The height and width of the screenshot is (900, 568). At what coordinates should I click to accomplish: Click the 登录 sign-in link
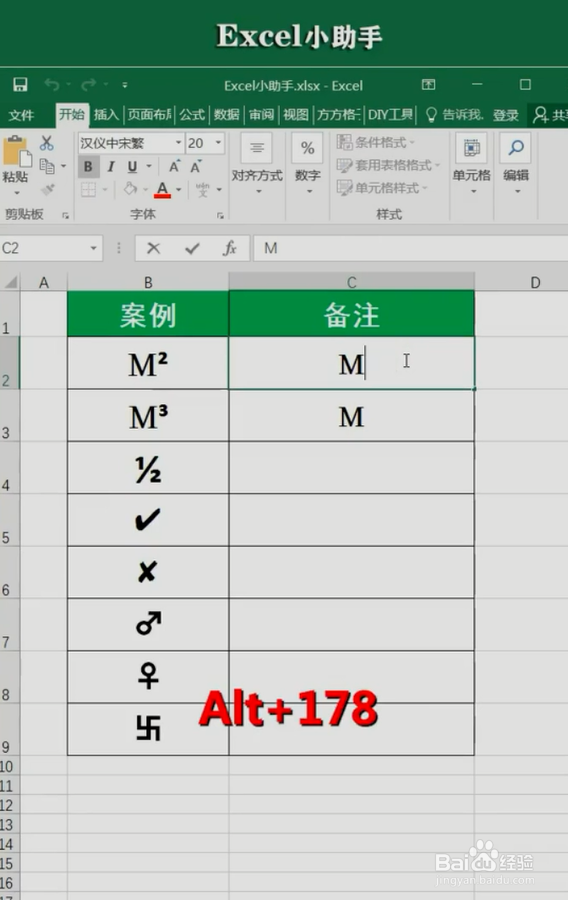[505, 115]
